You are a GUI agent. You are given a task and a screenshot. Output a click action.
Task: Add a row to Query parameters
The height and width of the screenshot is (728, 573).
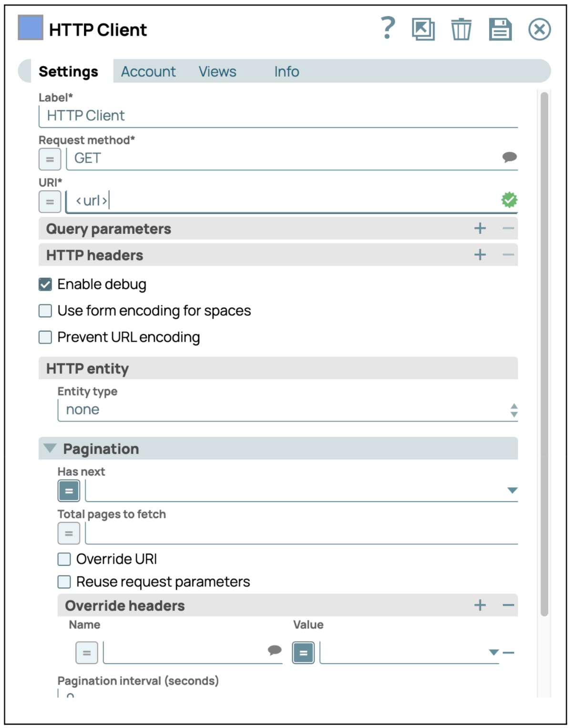click(x=480, y=229)
